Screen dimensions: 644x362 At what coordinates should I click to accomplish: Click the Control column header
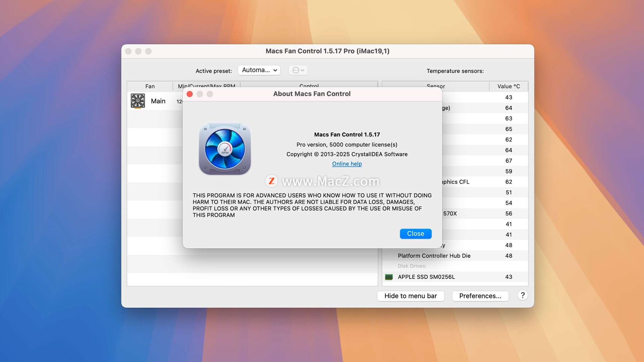(309, 86)
